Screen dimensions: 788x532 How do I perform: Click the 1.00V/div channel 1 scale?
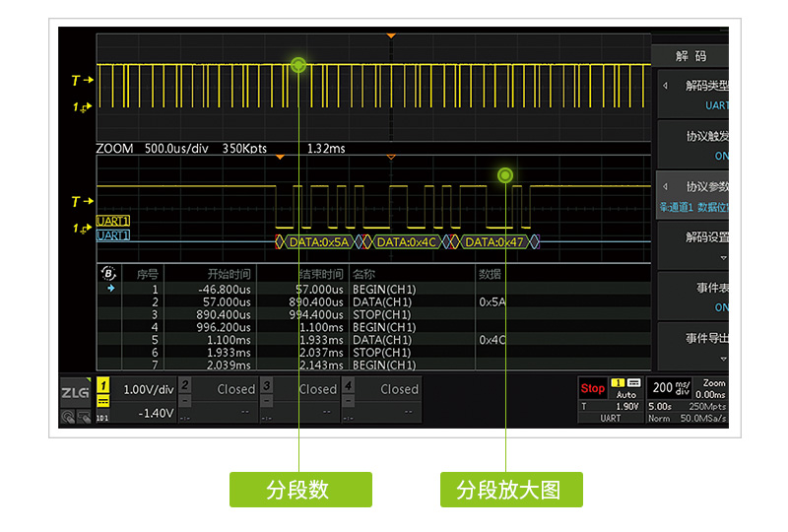click(149, 390)
